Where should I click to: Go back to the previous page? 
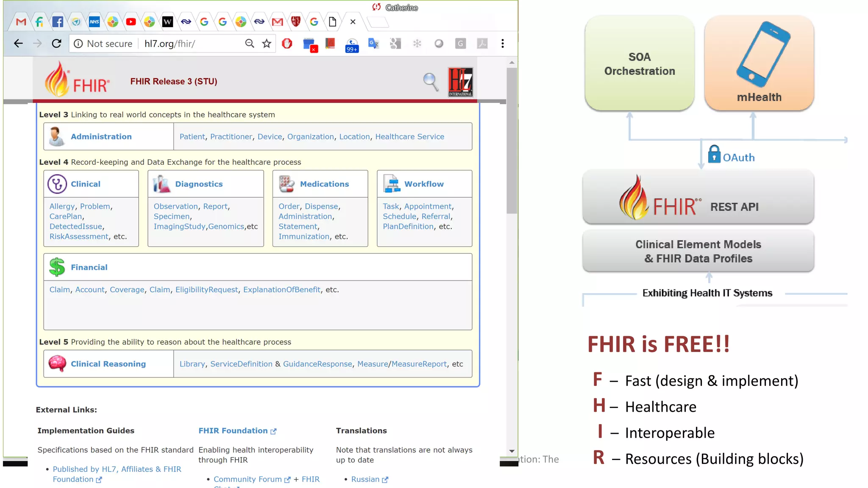click(18, 43)
